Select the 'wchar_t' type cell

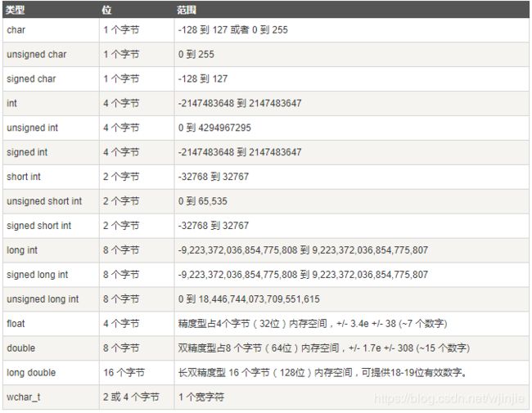51,397
